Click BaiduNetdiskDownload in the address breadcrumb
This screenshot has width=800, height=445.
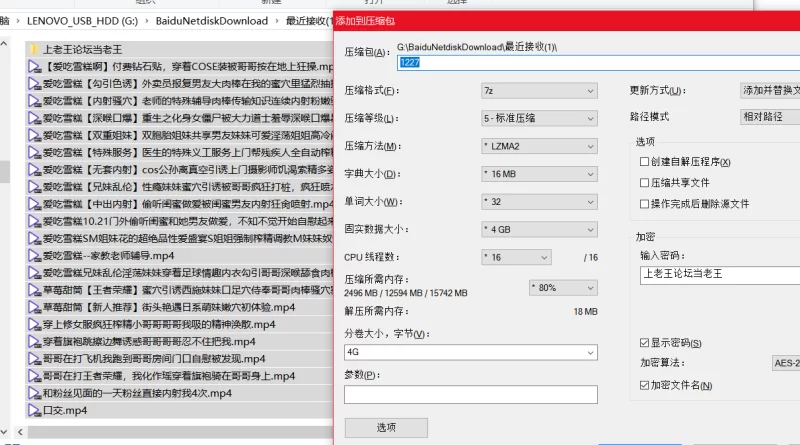(x=212, y=20)
